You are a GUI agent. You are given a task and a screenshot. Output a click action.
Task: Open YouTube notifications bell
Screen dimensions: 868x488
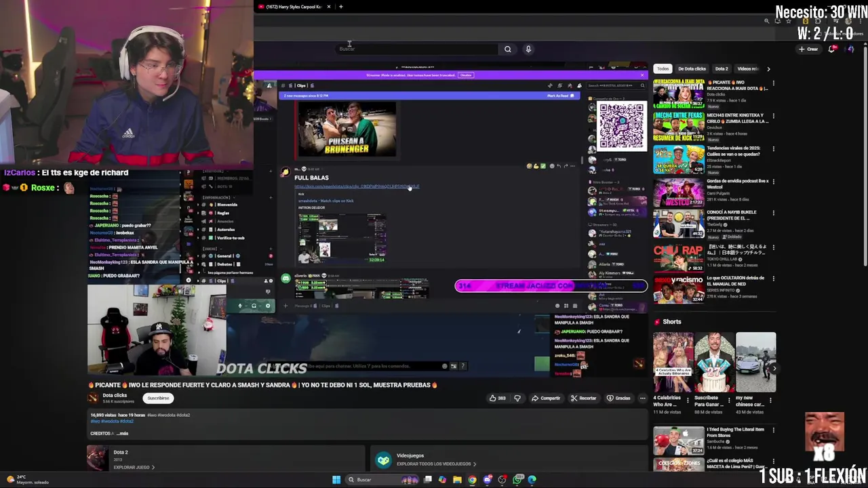(833, 49)
